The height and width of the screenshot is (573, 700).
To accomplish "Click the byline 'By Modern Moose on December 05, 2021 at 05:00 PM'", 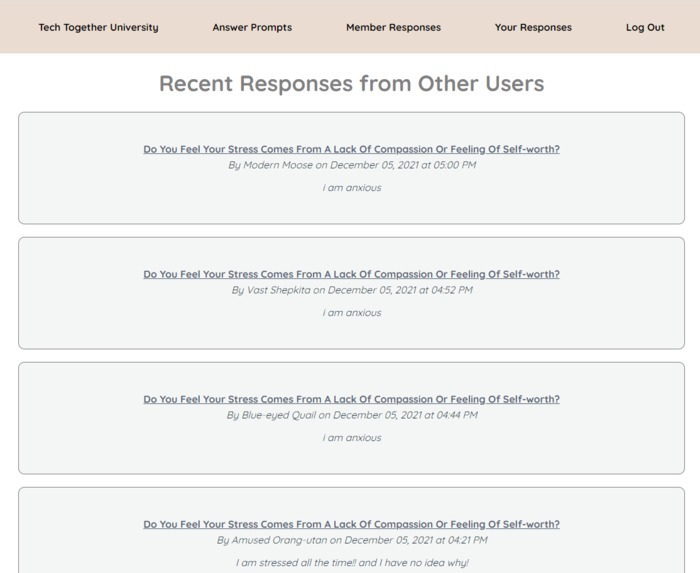I will pyautogui.click(x=352, y=165).
